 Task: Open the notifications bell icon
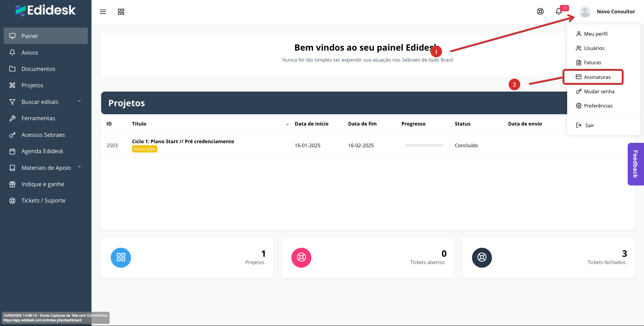pyautogui.click(x=559, y=11)
